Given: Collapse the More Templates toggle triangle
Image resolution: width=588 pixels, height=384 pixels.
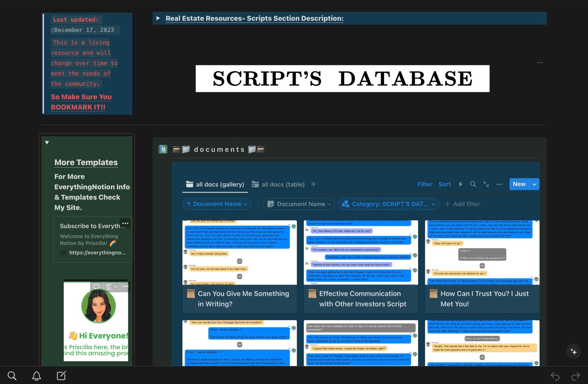Looking at the screenshot, I should pyautogui.click(x=47, y=143).
